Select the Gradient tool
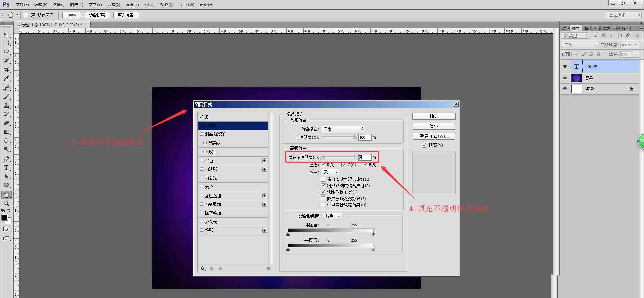 [6, 132]
